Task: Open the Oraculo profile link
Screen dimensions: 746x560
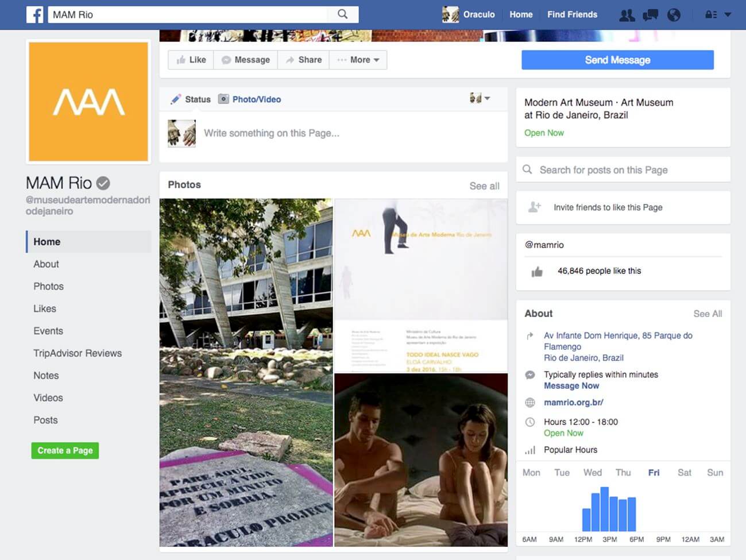Action: click(x=479, y=14)
